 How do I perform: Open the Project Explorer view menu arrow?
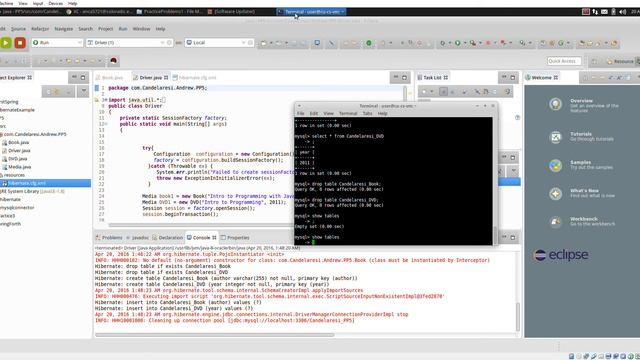(x=83, y=91)
